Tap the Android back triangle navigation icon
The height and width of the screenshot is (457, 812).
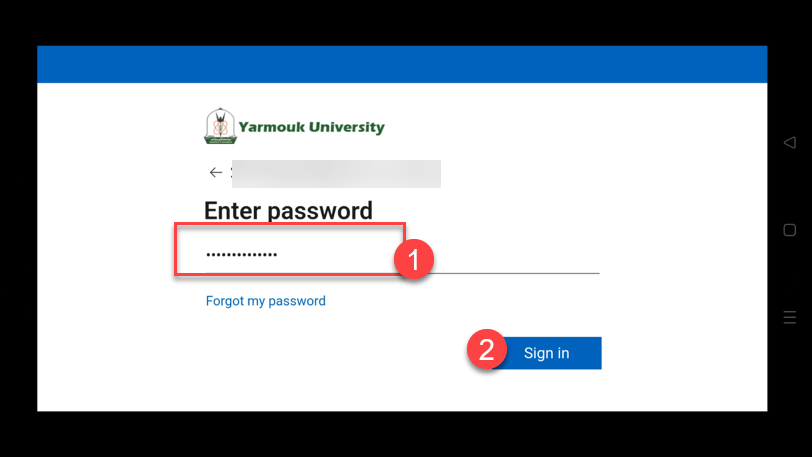(789, 142)
